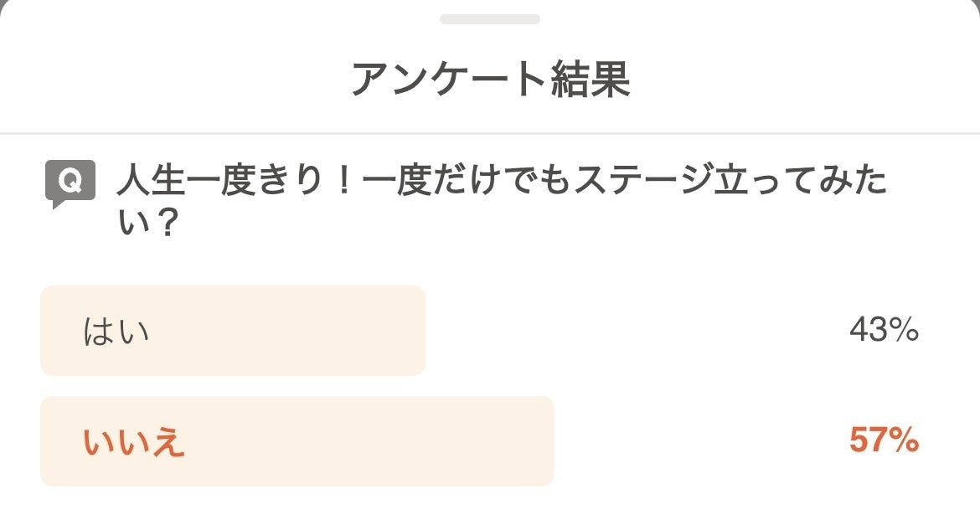This screenshot has width=980, height=525.
Task: Tap the sheet drag handle at top
Action: [x=490, y=18]
